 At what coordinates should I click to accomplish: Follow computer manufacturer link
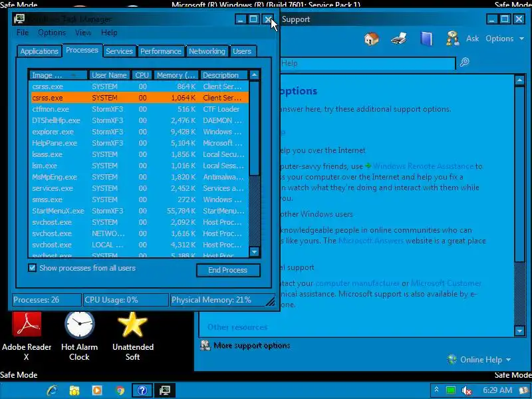pyautogui.click(x=358, y=283)
